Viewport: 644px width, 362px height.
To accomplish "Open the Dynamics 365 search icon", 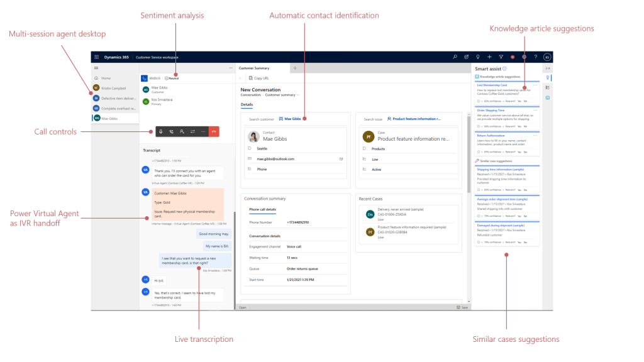I will [455, 57].
